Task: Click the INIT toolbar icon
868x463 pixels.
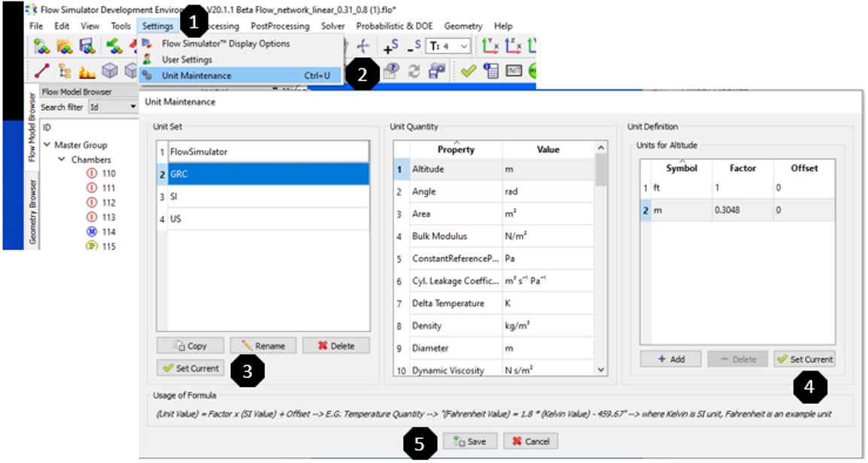Action: 514,71
